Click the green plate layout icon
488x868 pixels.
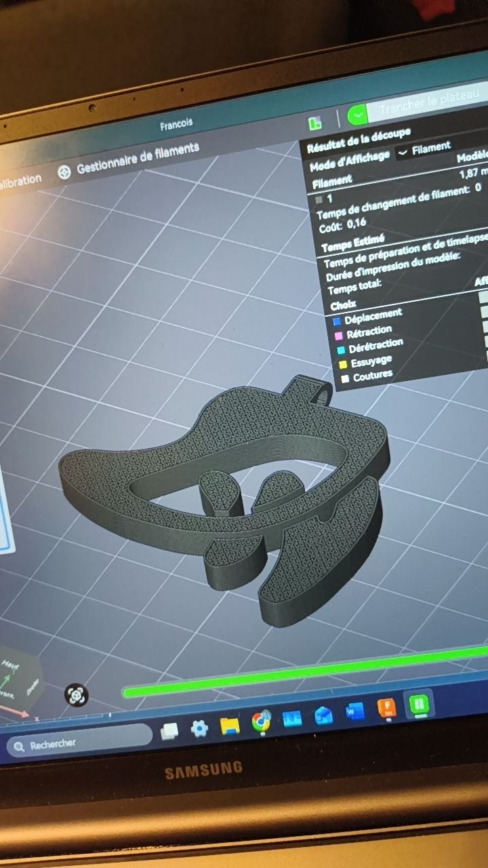tap(315, 123)
